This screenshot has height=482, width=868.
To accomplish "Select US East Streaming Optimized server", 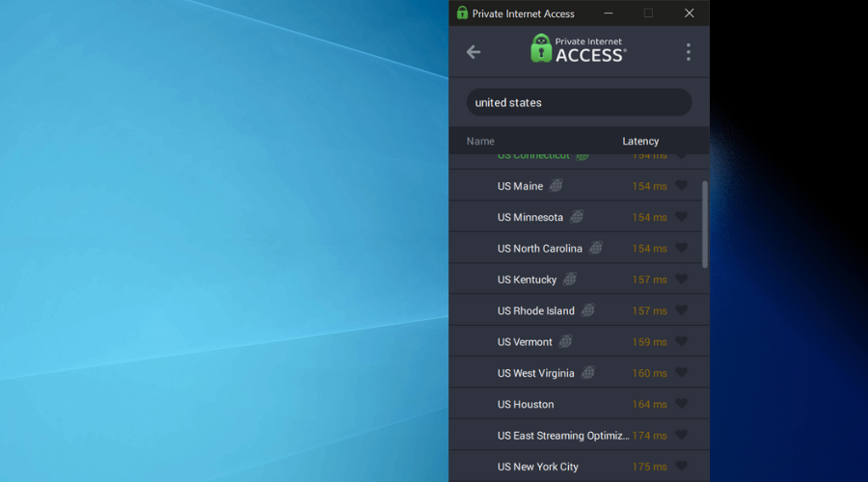I will click(563, 436).
